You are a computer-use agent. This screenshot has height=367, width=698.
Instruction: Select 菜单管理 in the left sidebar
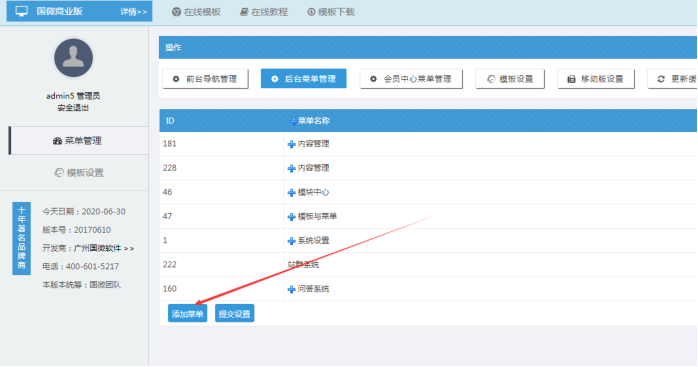point(78,141)
